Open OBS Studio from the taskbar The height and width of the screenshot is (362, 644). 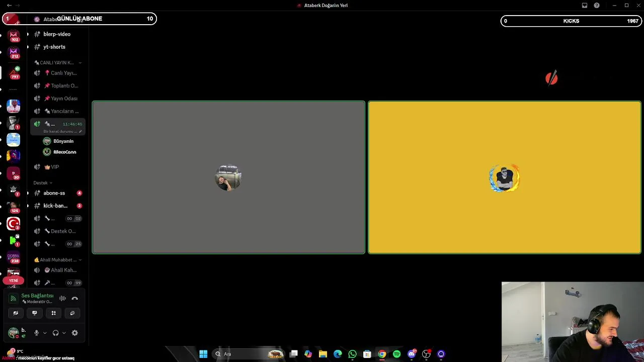(426, 354)
